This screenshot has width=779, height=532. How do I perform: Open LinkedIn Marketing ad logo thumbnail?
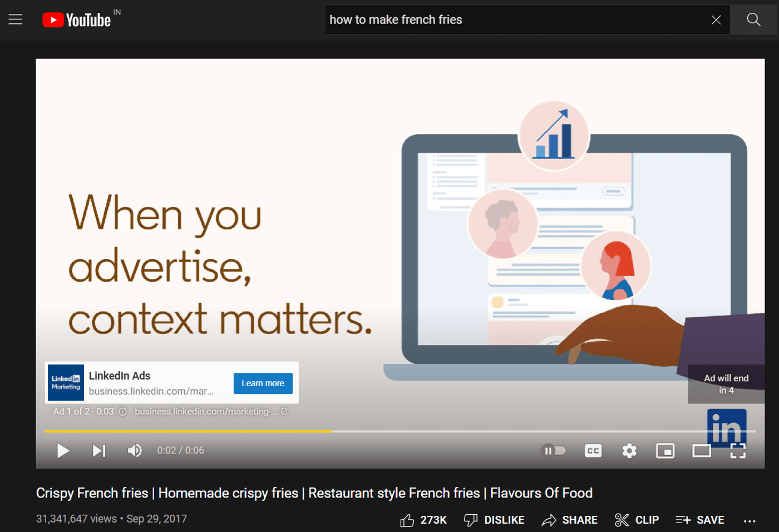point(66,383)
